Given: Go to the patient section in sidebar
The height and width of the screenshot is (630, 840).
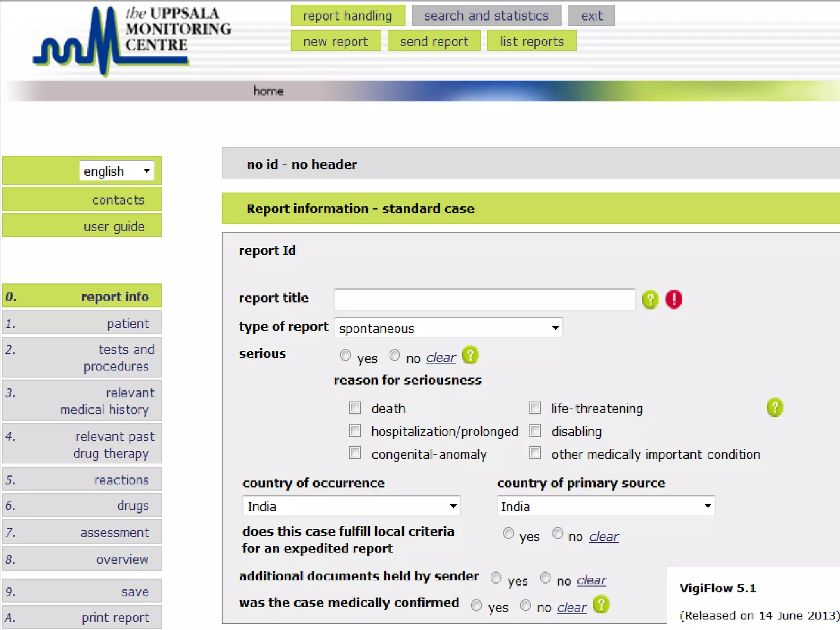Looking at the screenshot, I should pos(82,323).
